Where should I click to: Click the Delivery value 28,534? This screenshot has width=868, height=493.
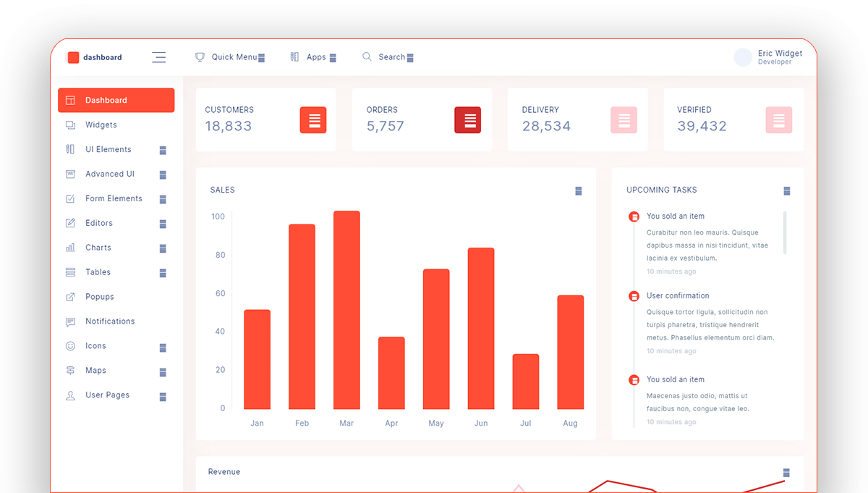click(x=547, y=126)
